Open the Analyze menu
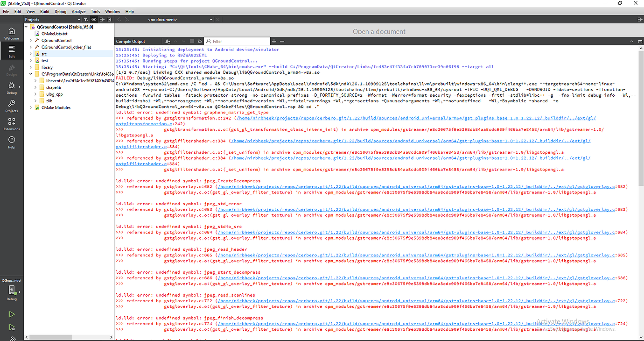 coord(78,11)
